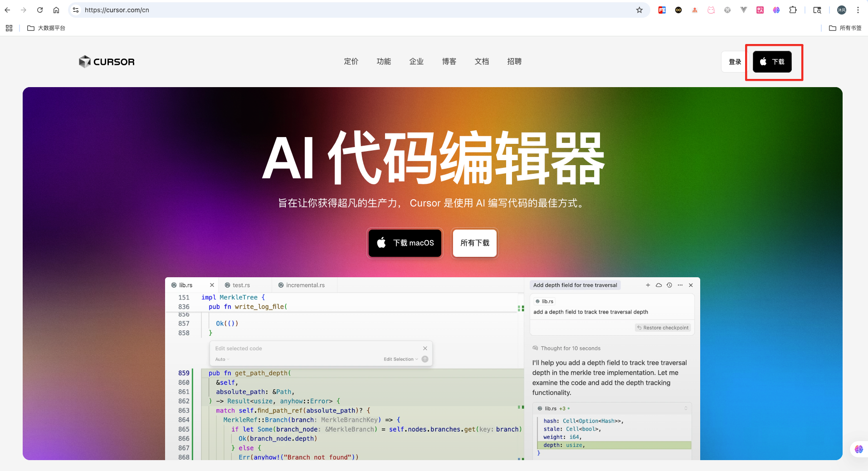Open the chat panel more options ellipsis
This screenshot has height=471, width=868.
pyautogui.click(x=680, y=285)
